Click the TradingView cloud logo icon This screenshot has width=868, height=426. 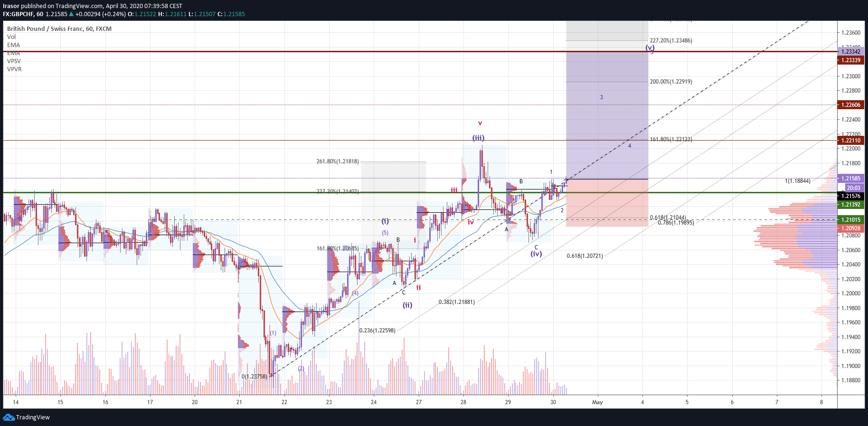[x=9, y=417]
